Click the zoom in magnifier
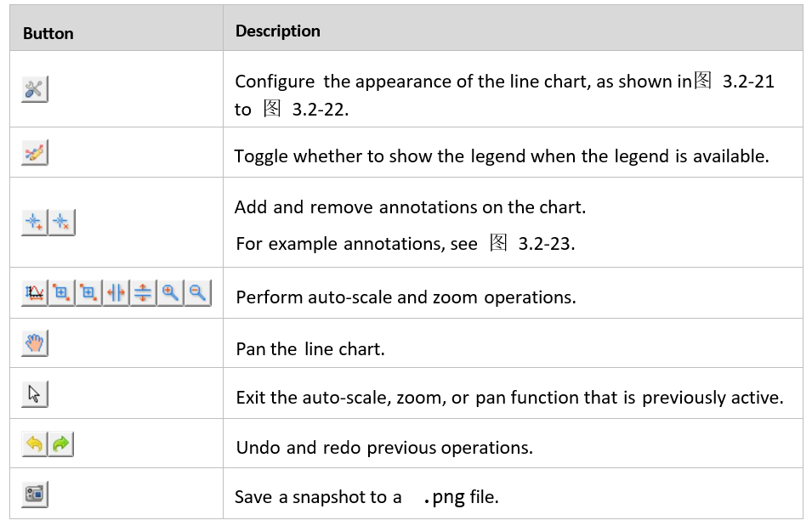The image size is (812, 526). tap(170, 293)
